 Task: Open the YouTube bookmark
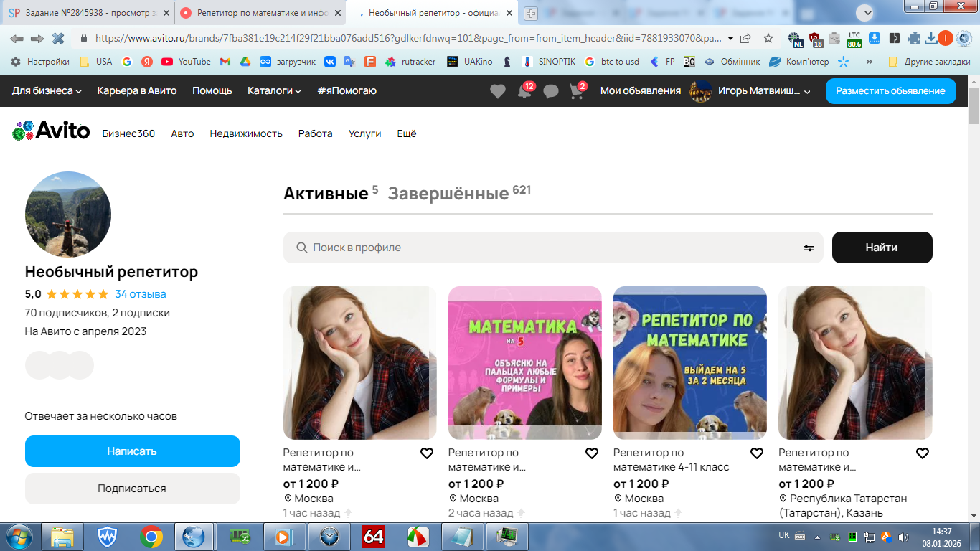tap(186, 62)
